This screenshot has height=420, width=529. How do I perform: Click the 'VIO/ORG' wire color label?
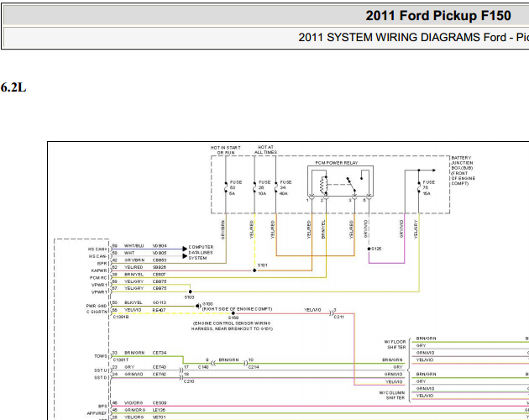coord(134,403)
